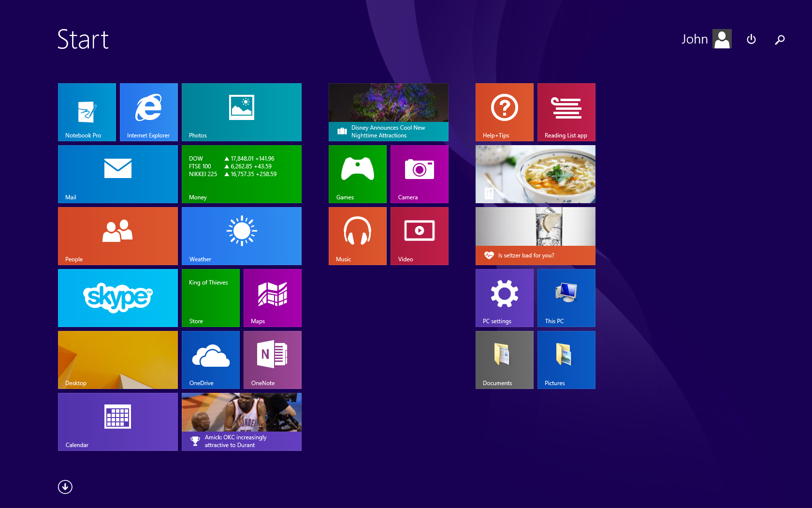Show all apps with the down arrow

(65, 487)
